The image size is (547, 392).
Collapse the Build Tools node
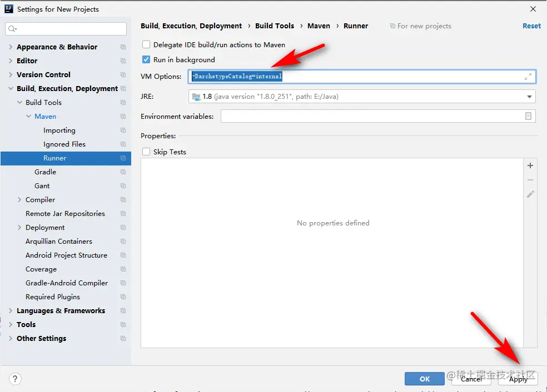(19, 103)
